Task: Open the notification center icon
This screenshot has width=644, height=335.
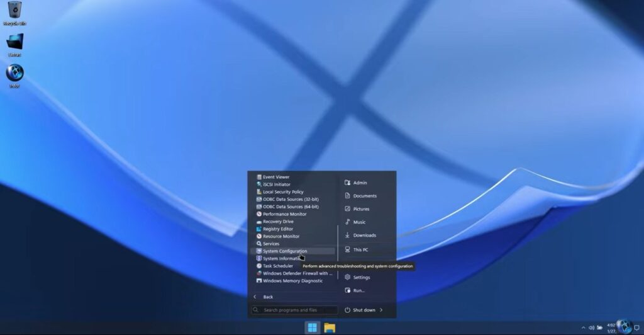Action: click(x=637, y=327)
